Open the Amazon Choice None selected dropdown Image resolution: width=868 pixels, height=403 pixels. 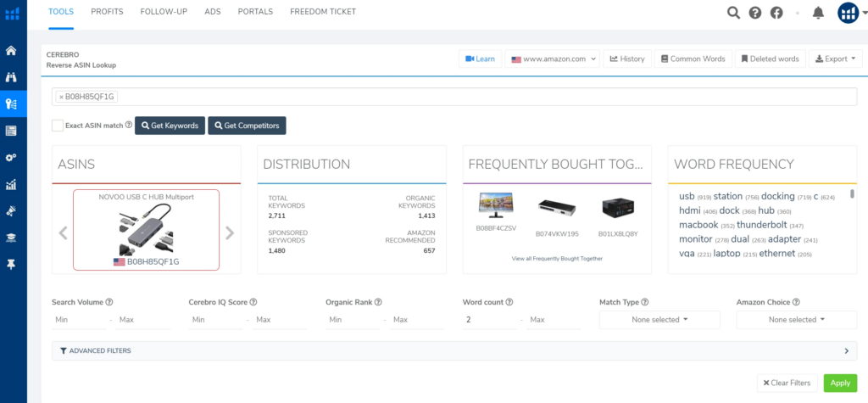[797, 320]
